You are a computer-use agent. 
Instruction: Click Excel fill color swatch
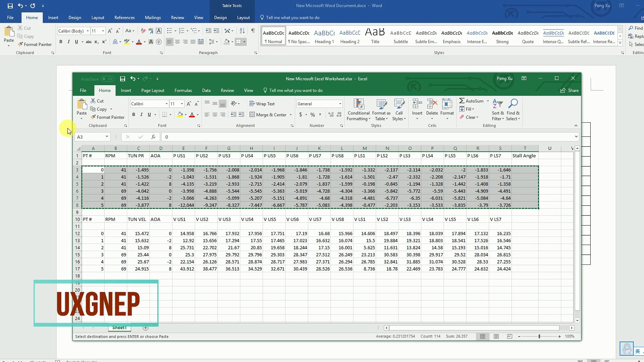coord(180,115)
